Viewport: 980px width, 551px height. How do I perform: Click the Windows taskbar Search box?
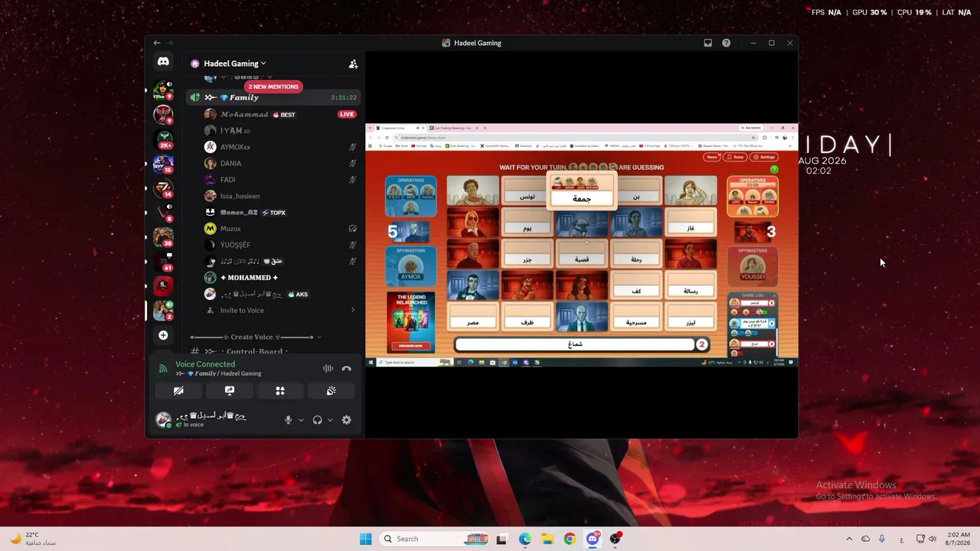pyautogui.click(x=434, y=539)
